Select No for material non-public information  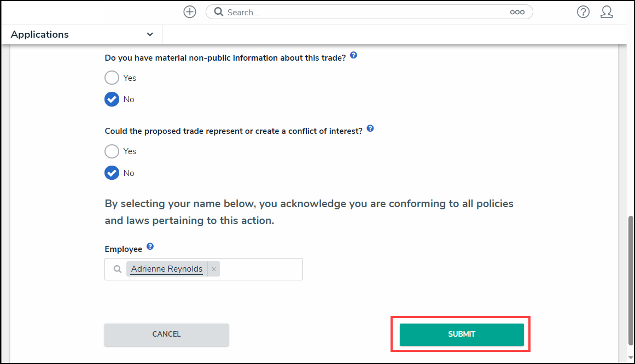tap(112, 99)
